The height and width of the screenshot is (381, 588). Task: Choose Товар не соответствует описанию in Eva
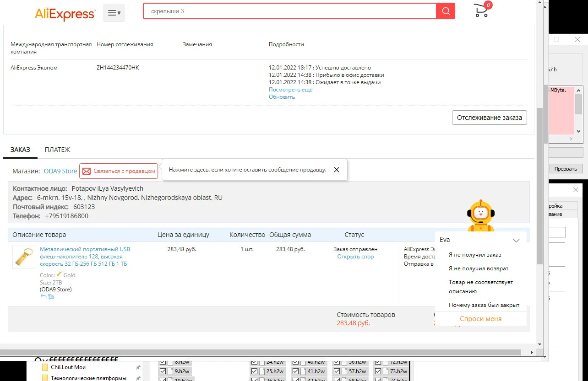coord(481,287)
